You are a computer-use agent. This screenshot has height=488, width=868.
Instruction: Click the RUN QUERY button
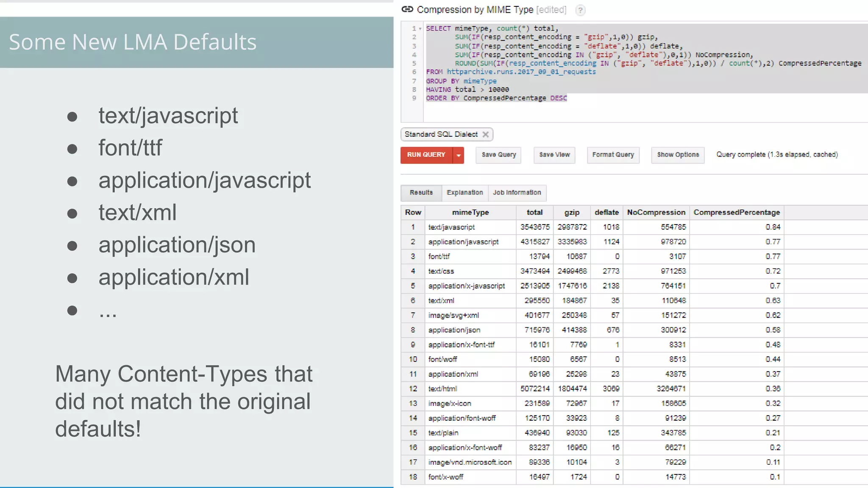(426, 155)
